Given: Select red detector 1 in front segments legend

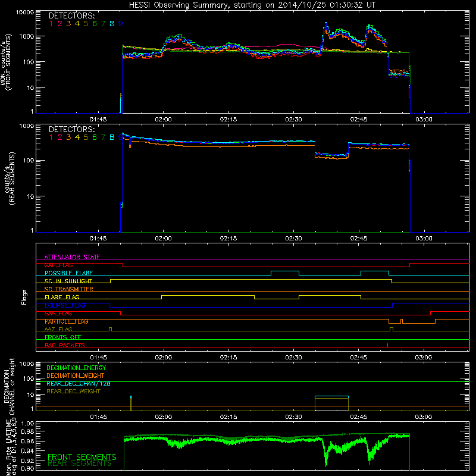Looking at the screenshot, I should click(51, 24).
